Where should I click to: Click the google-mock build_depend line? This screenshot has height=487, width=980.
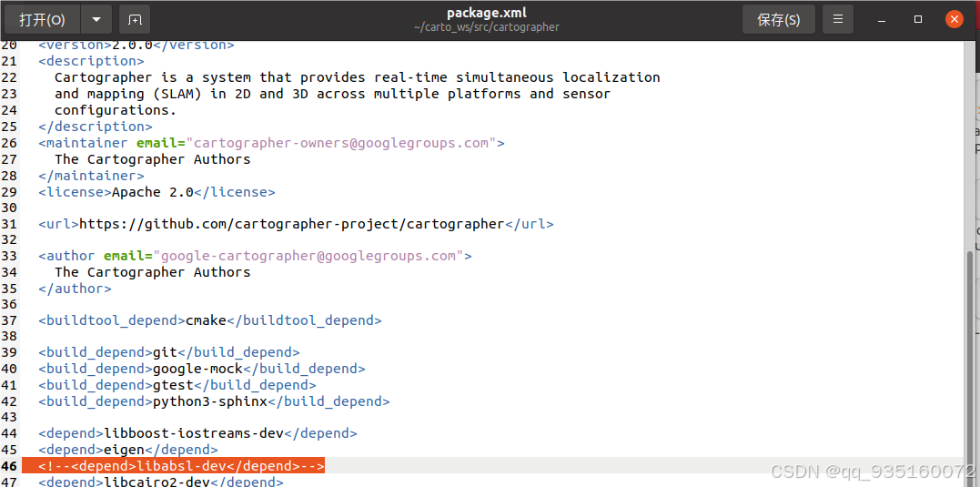click(x=202, y=369)
